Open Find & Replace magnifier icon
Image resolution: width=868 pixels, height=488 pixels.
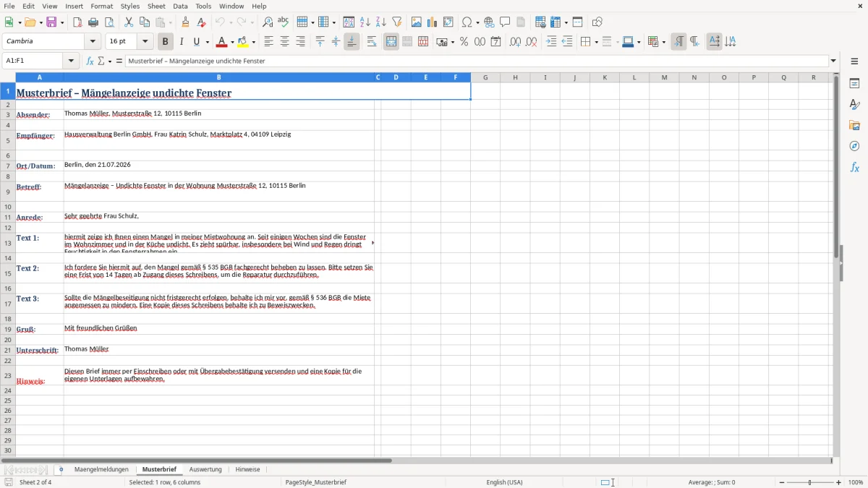[x=268, y=22]
